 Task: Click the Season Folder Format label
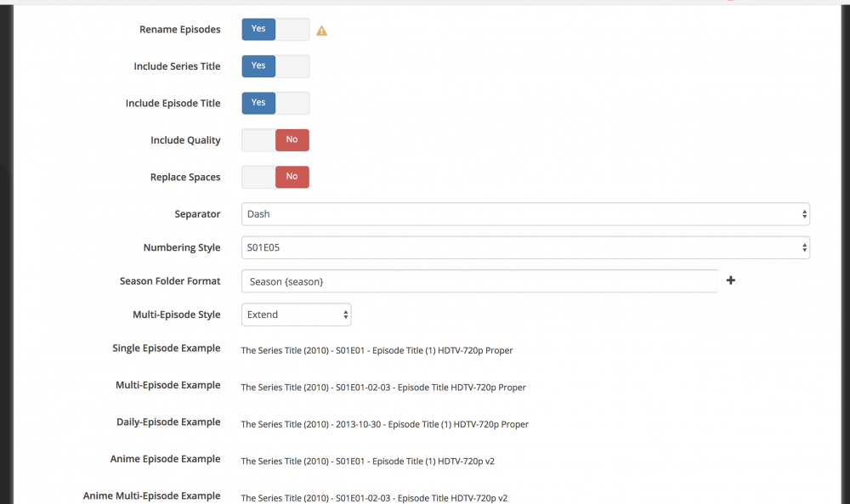tap(170, 280)
